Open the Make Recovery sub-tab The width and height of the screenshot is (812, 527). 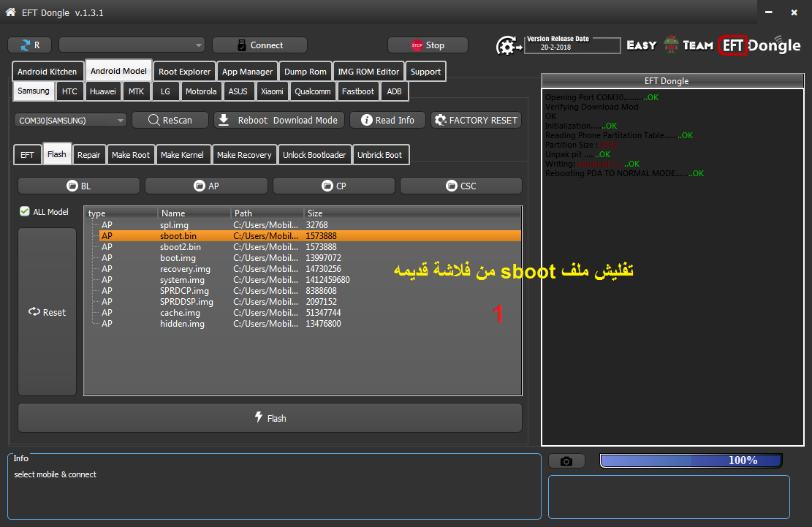pyautogui.click(x=244, y=155)
